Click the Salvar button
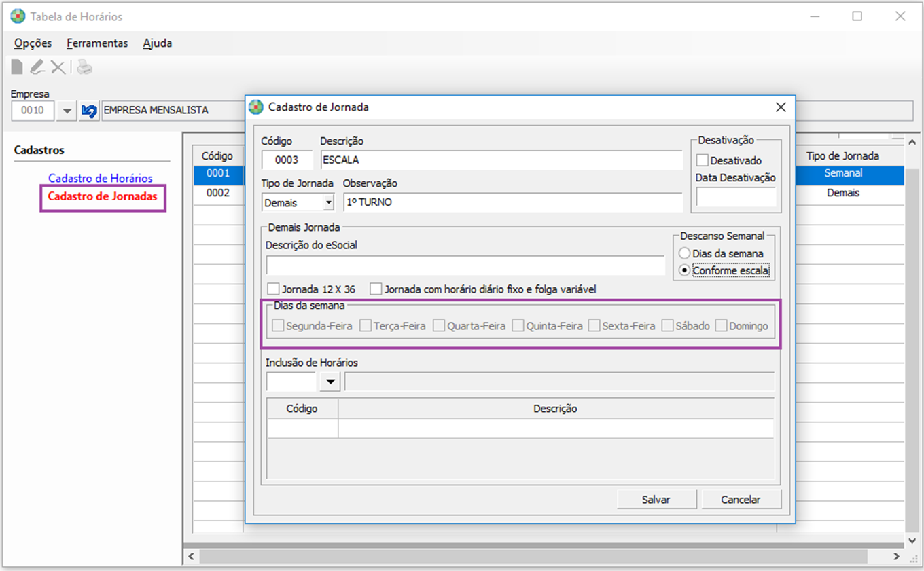The image size is (924, 571). (x=656, y=499)
